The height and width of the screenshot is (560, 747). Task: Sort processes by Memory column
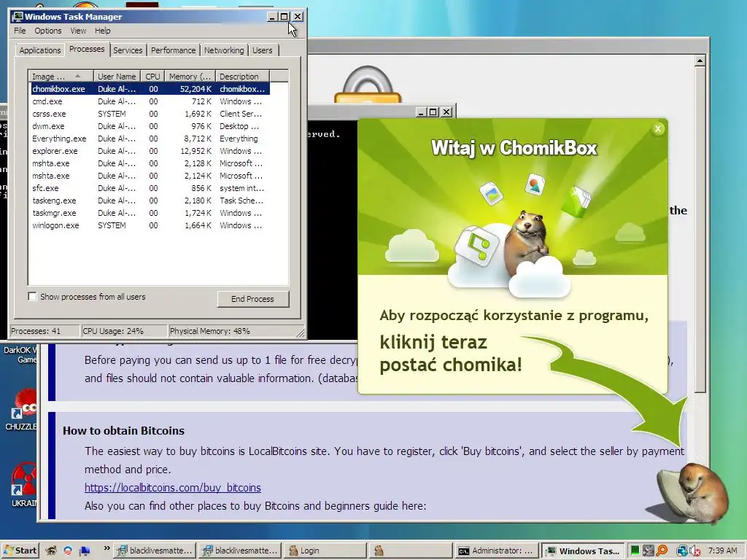click(190, 76)
